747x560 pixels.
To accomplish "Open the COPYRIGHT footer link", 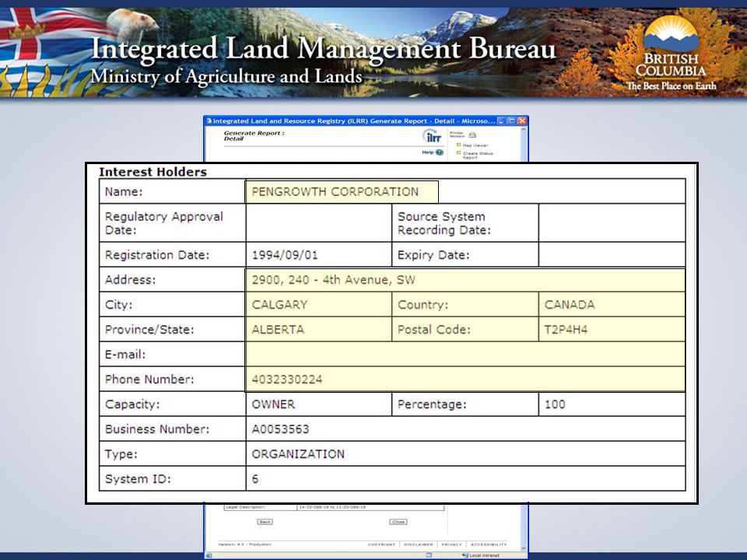I will click(381, 544).
